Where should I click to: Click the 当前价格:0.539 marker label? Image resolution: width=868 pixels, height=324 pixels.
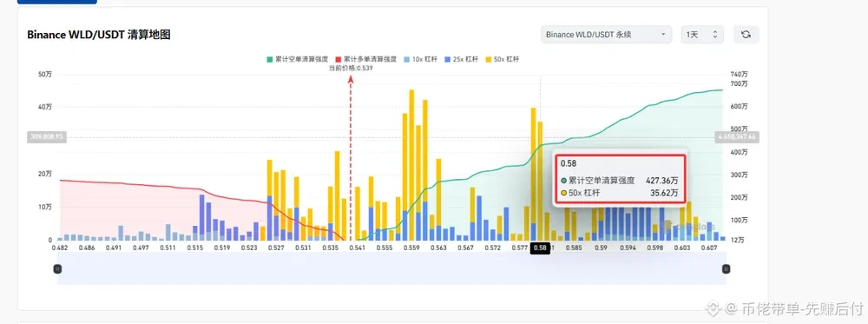[351, 68]
